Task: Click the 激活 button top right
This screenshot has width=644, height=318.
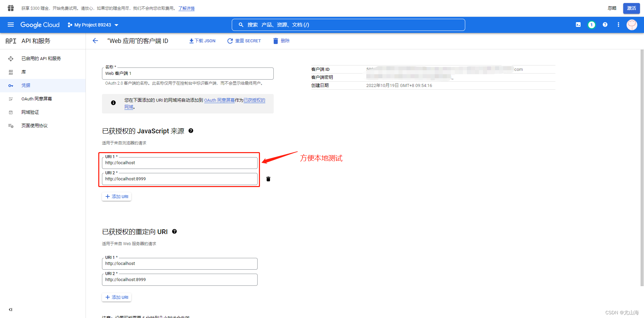Action: tap(631, 8)
